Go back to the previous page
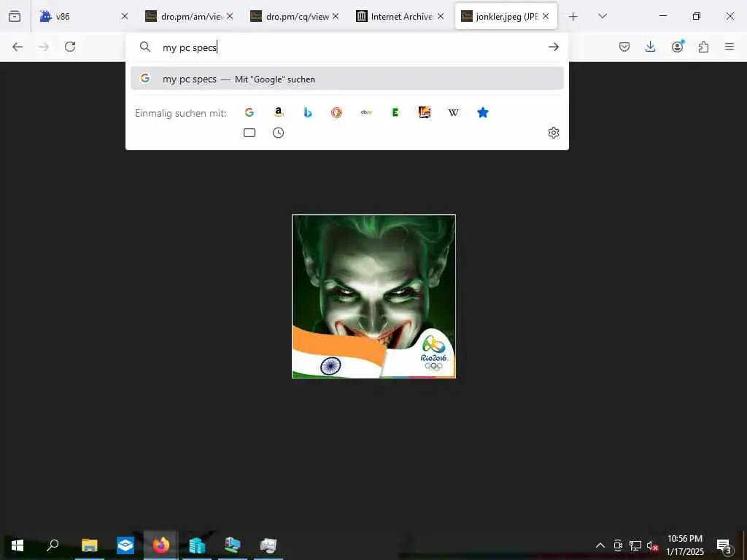The height and width of the screenshot is (560, 747). (18, 47)
